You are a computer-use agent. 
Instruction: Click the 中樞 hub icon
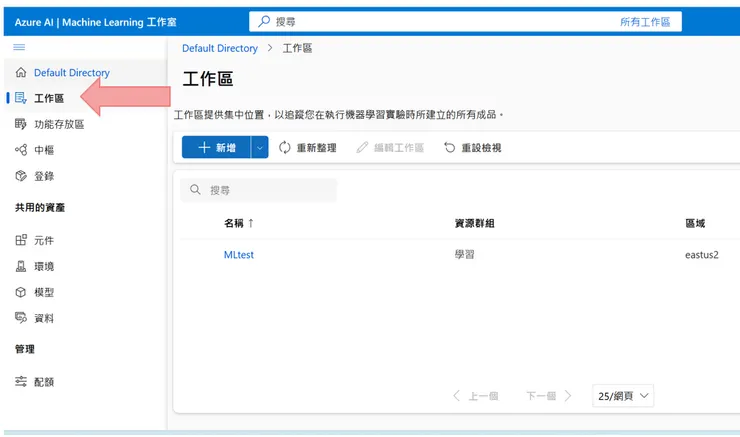click(21, 150)
